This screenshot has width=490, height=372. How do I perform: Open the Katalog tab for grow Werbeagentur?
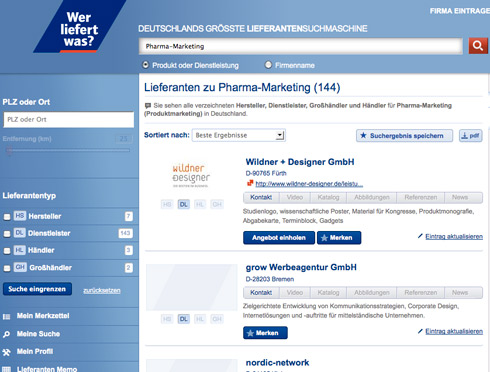[x=328, y=293]
